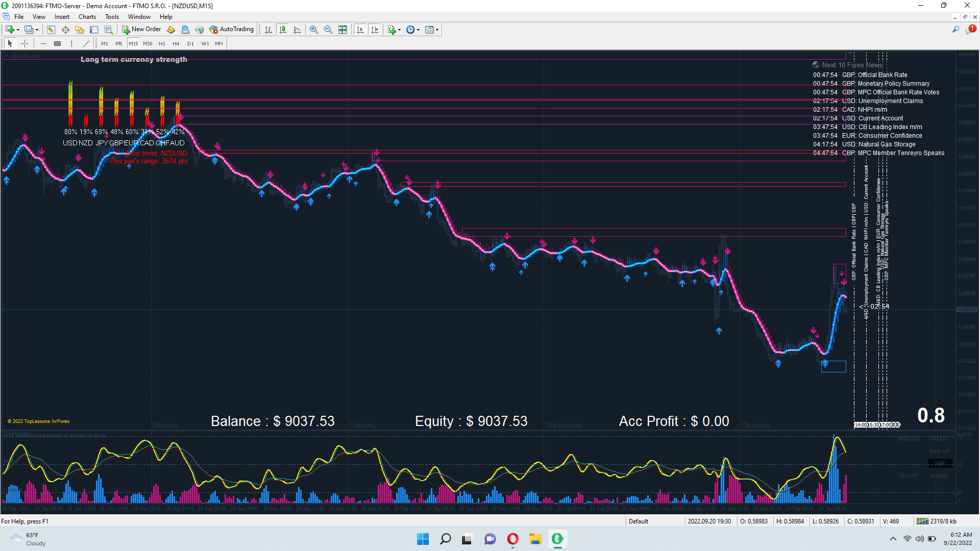Select the trendline drawing tool
Viewport: 980px width, 551px height.
point(86,43)
